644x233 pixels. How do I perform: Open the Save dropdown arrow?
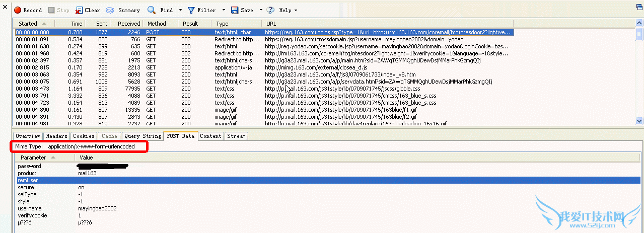pos(261,10)
